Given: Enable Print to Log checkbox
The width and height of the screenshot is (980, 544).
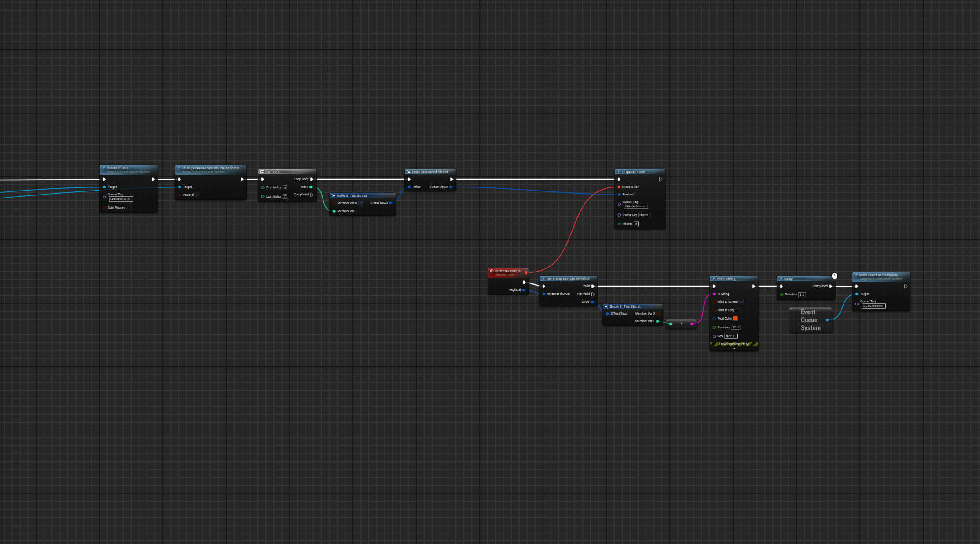Looking at the screenshot, I should pyautogui.click(x=737, y=310).
